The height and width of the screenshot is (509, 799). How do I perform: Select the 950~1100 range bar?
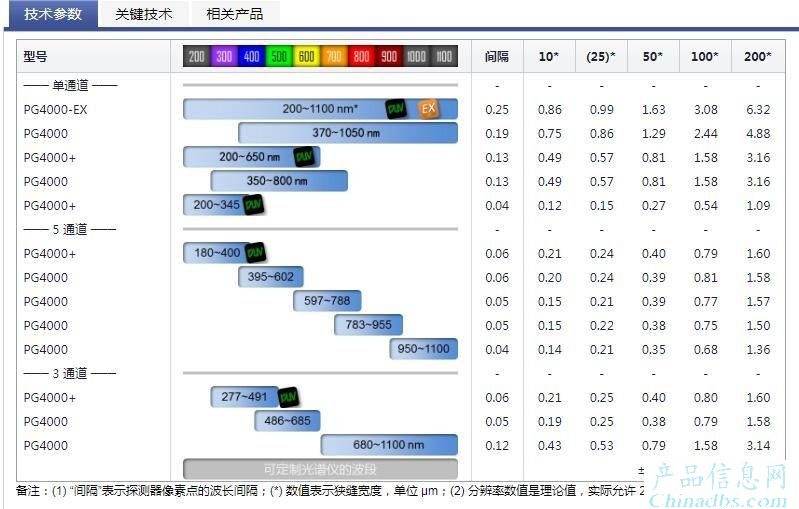click(423, 349)
